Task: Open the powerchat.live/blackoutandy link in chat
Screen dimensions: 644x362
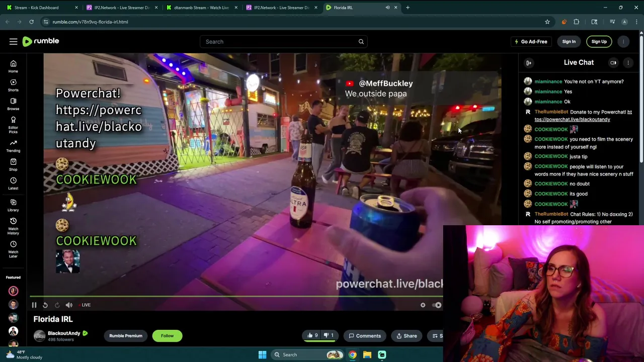Action: [x=583, y=116]
